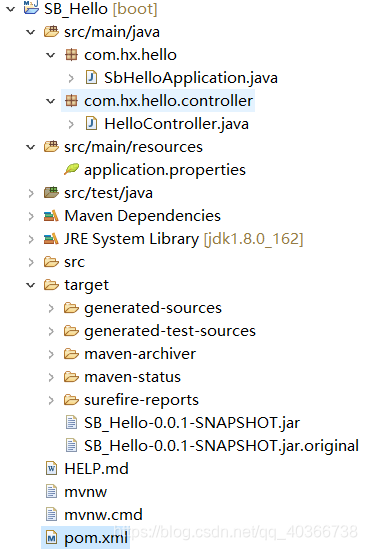Click the jar.original file icon

pyautogui.click(x=71, y=445)
